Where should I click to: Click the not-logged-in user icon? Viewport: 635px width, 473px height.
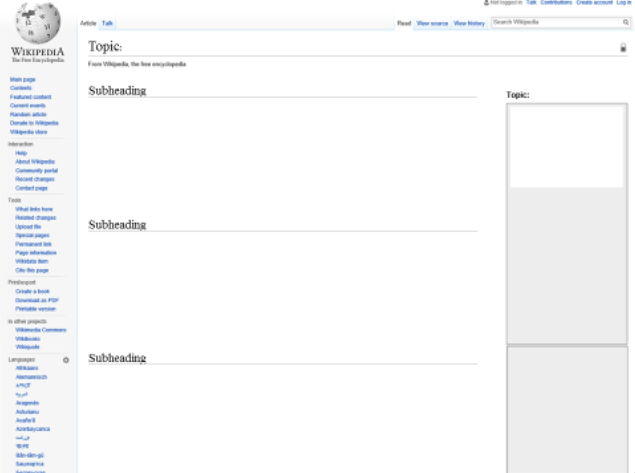[x=486, y=3]
